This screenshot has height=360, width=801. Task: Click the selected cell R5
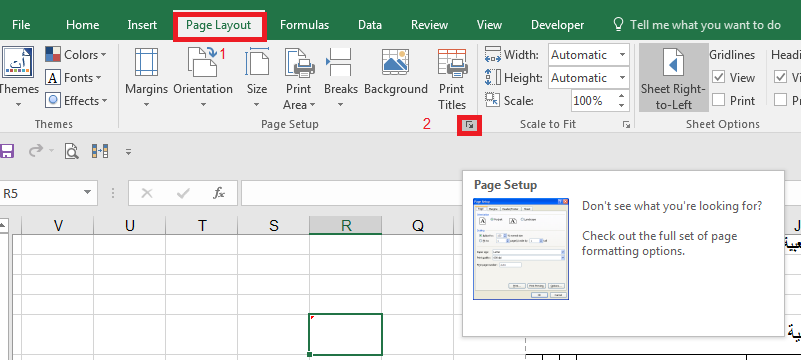346,334
